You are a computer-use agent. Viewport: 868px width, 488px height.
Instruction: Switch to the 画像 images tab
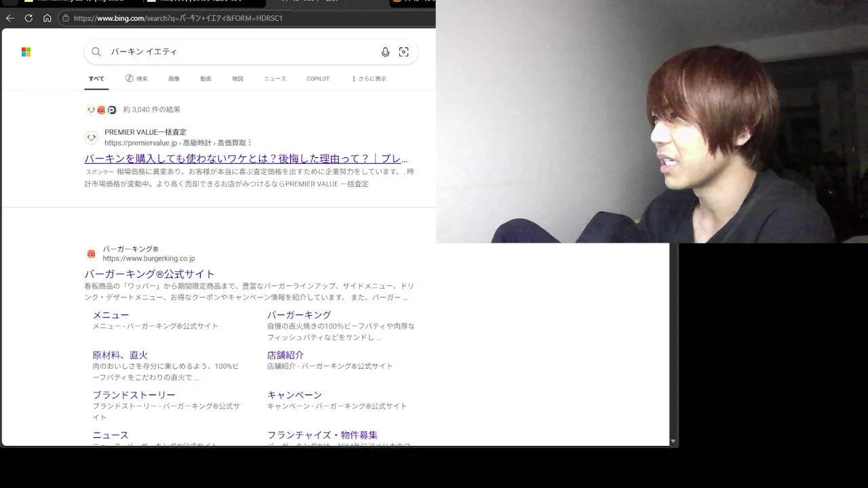point(174,79)
